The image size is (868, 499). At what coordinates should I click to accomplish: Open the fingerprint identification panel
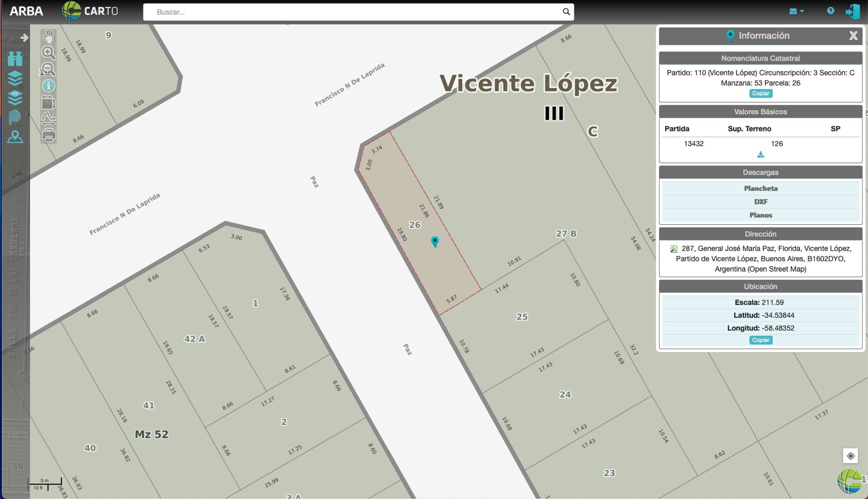coord(15,117)
